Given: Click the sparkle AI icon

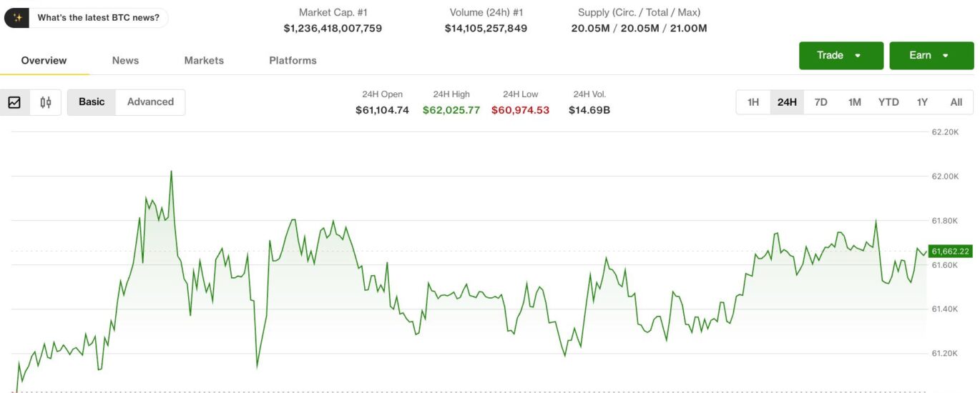Looking at the screenshot, I should [17, 18].
